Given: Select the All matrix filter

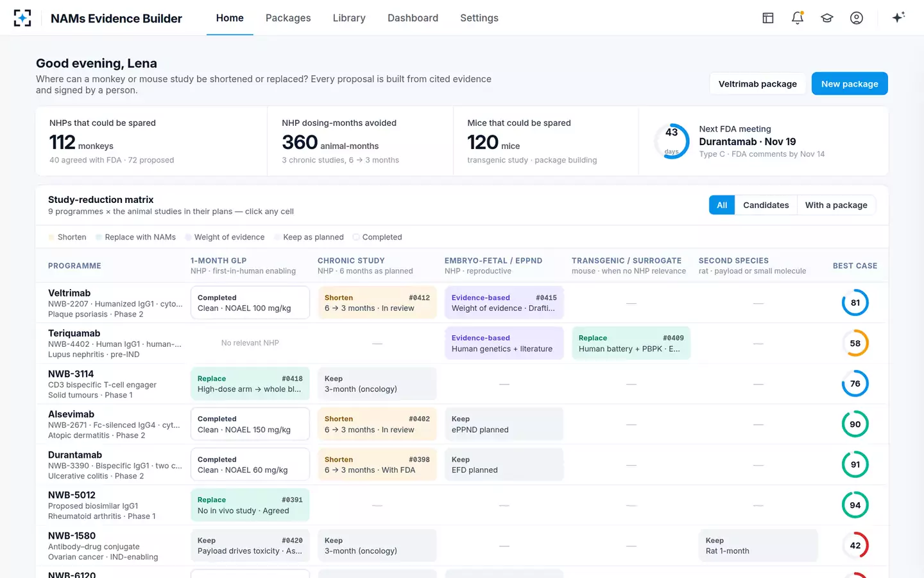Looking at the screenshot, I should tap(722, 205).
